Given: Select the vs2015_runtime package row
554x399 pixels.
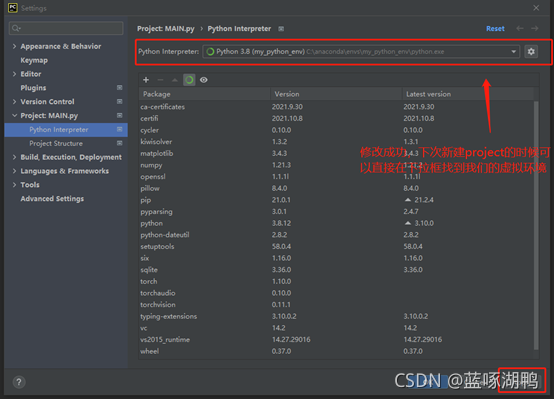Looking at the screenshot, I should (336, 340).
